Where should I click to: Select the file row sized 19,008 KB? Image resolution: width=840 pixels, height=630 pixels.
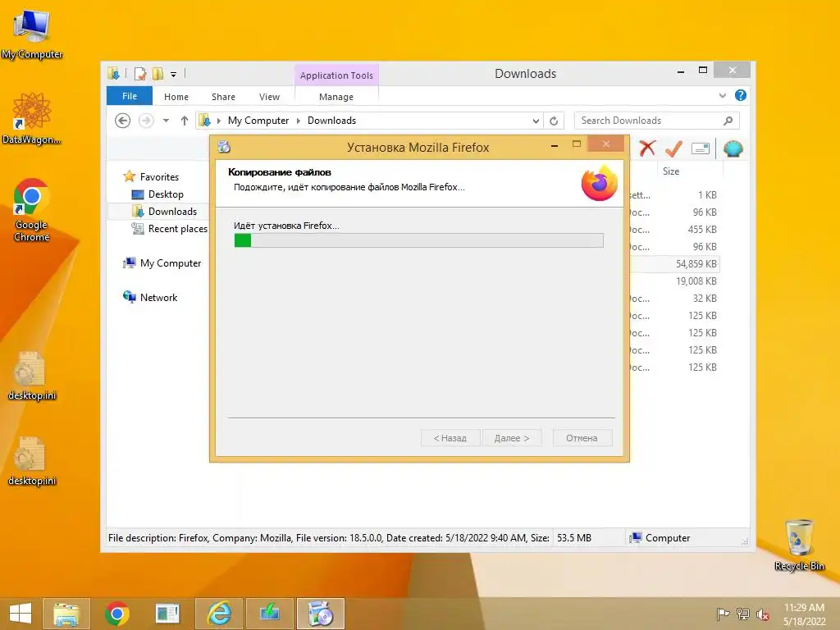coord(675,281)
